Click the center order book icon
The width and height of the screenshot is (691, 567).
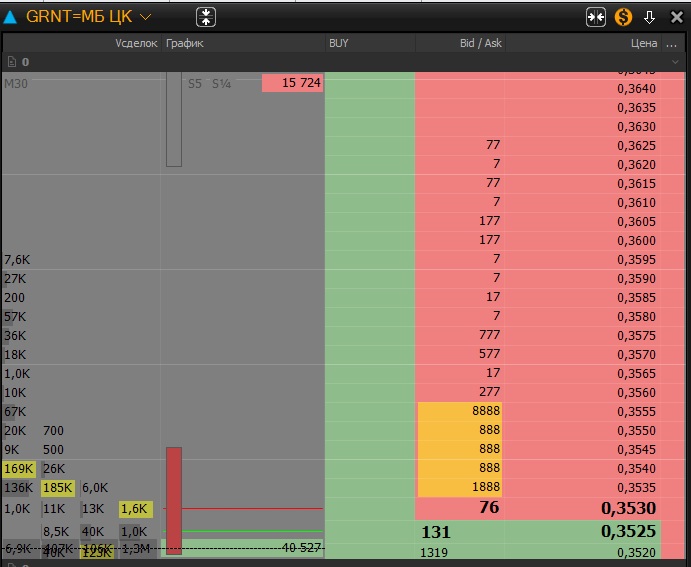click(x=206, y=17)
